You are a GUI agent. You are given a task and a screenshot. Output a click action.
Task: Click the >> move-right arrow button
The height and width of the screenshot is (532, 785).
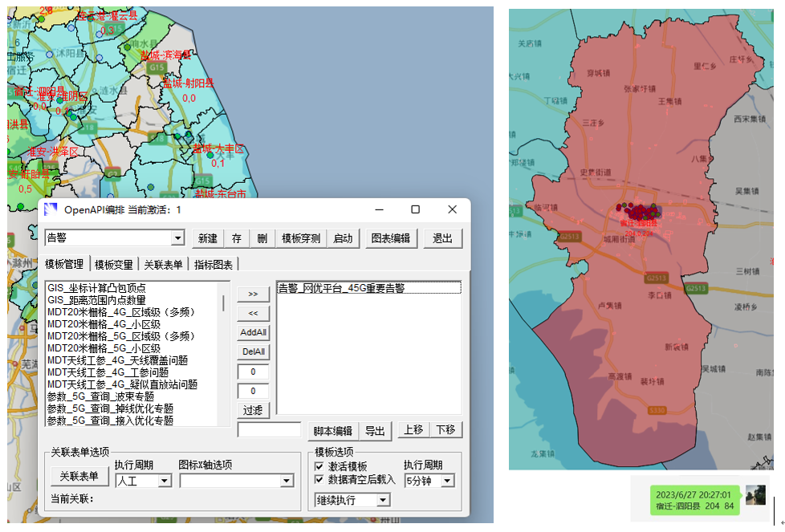coord(254,294)
